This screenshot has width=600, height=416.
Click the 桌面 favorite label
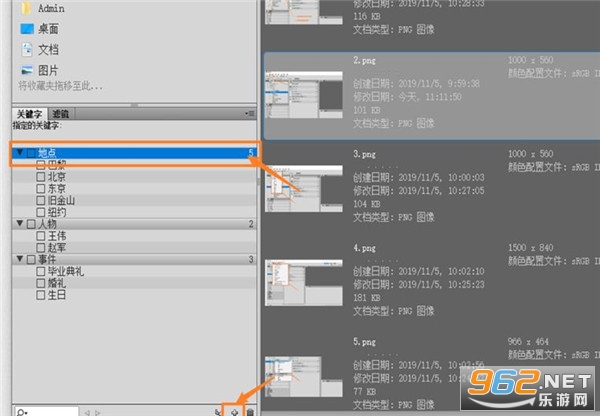tap(48, 29)
